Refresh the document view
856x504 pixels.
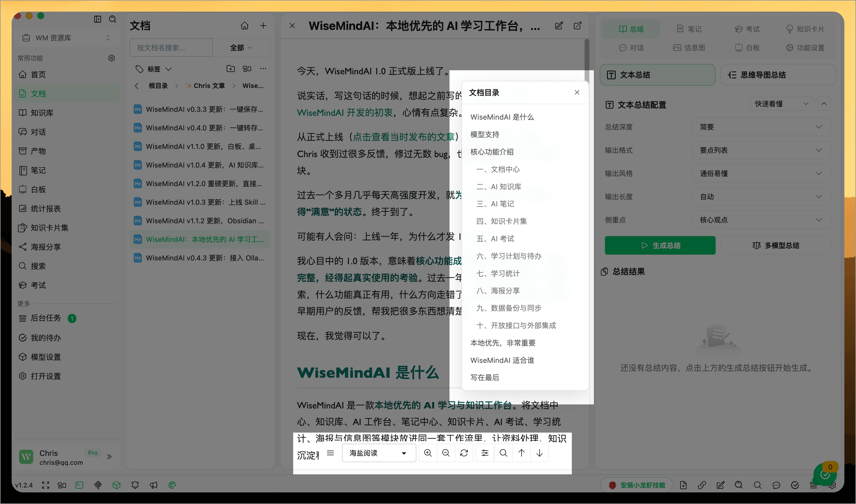(464, 453)
